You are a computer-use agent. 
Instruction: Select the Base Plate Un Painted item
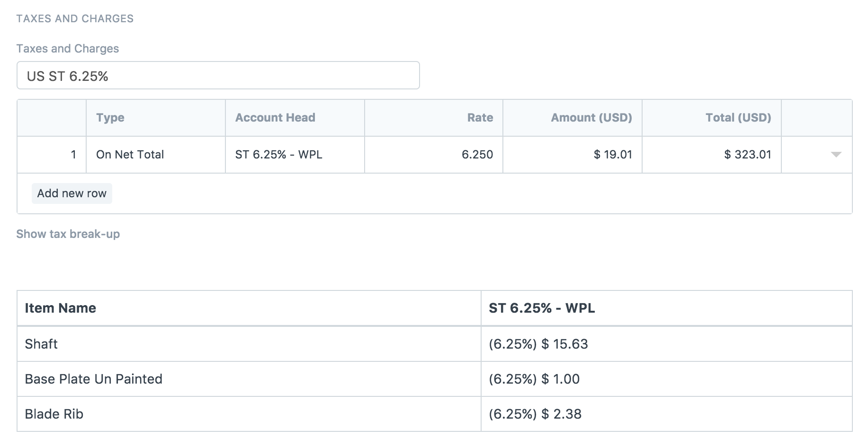click(x=93, y=379)
